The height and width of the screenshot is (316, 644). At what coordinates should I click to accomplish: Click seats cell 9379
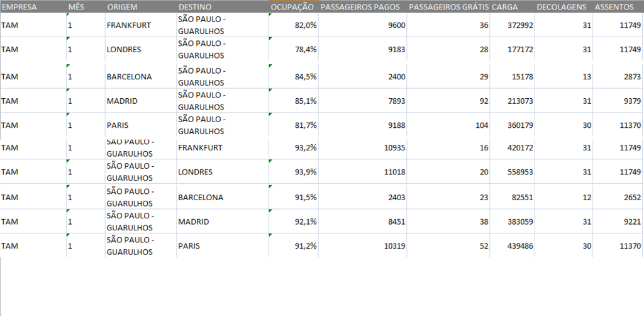point(618,101)
